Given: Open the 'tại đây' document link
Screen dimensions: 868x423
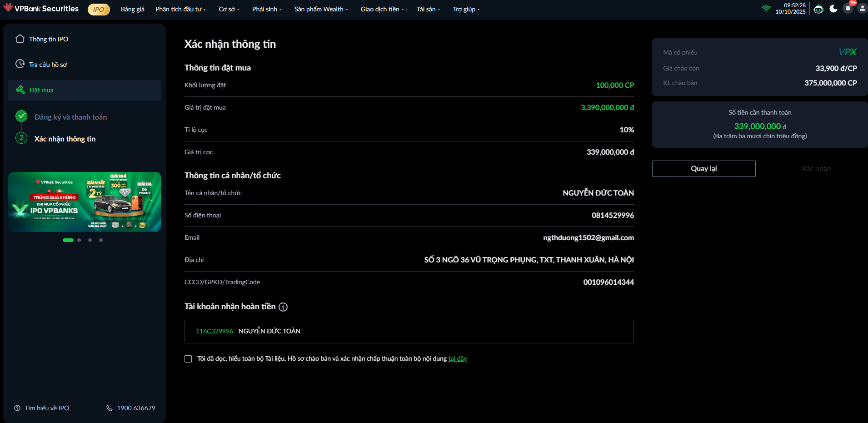Looking at the screenshot, I should (458, 359).
